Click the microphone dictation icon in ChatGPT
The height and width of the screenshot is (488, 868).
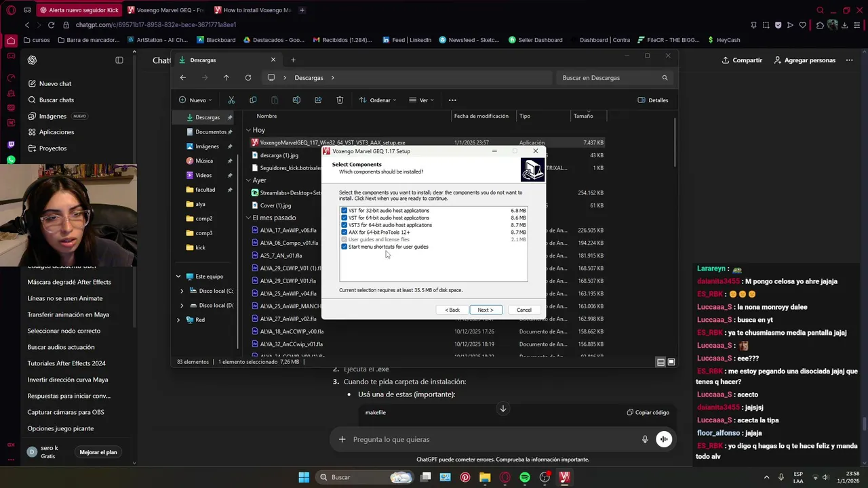pos(645,439)
